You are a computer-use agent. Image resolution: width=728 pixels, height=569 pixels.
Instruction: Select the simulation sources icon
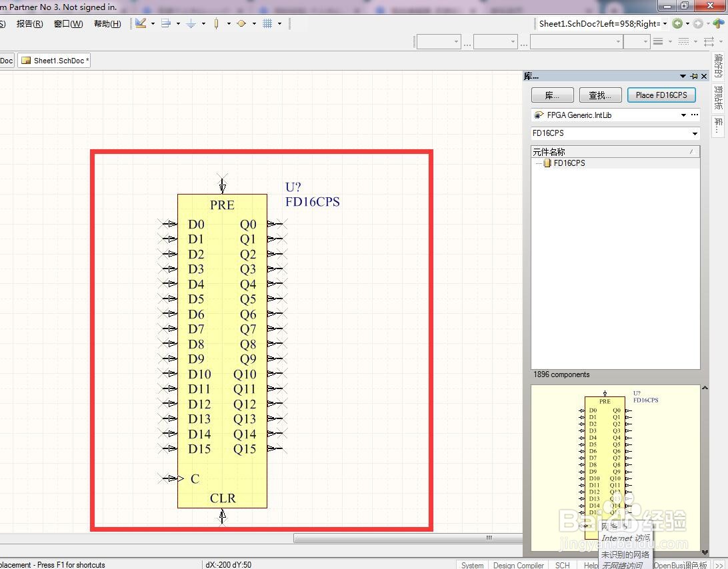pos(241,23)
